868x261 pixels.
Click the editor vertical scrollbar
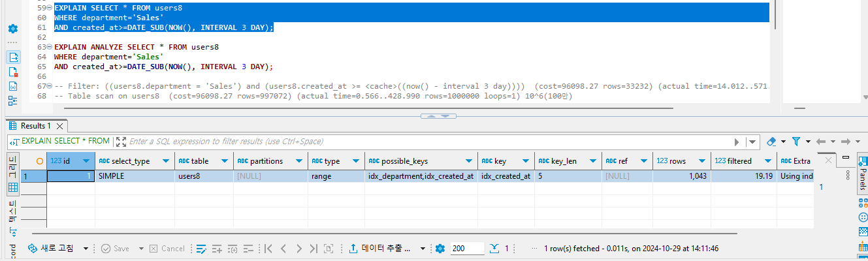tap(775, 14)
